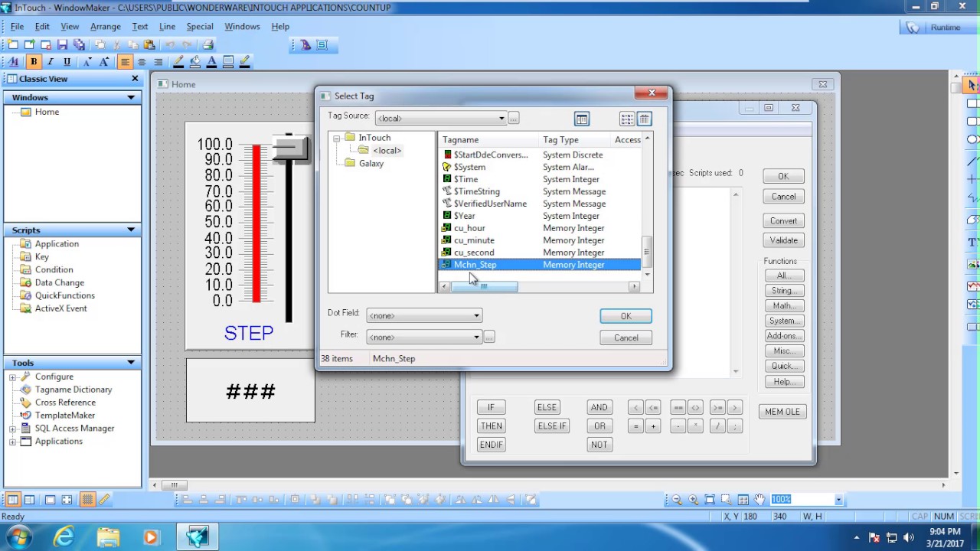This screenshot has width=980, height=551.
Task: Open the wizard hat icon in toolbar
Action: [305, 45]
